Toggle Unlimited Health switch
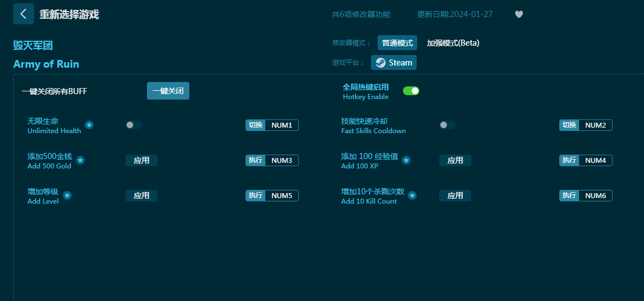The height and width of the screenshot is (301, 644). [x=133, y=125]
